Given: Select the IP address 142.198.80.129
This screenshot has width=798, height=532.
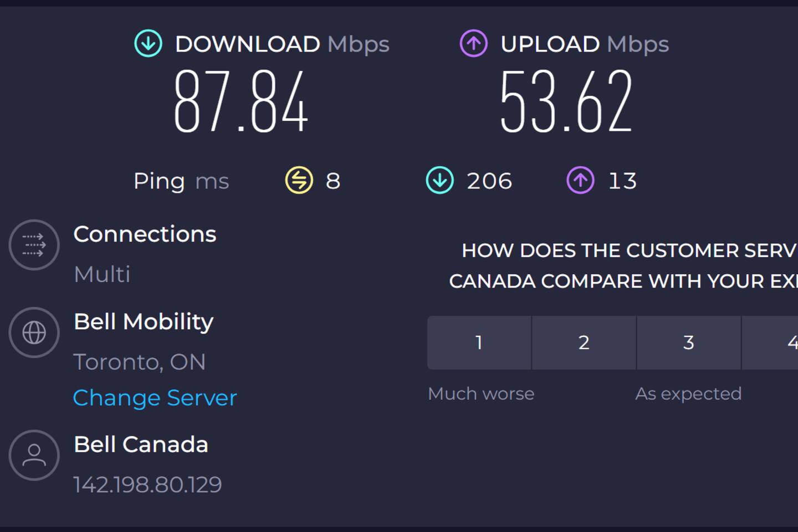Looking at the screenshot, I should 147,484.
